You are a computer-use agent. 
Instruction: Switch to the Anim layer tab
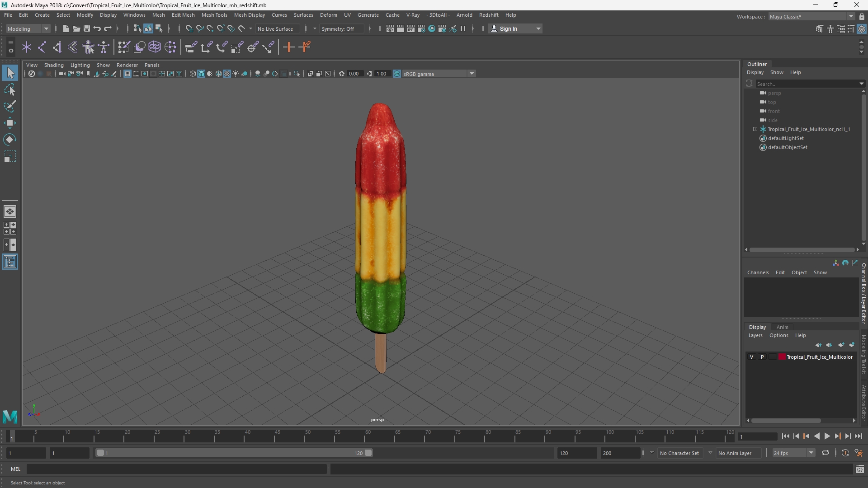click(x=782, y=327)
